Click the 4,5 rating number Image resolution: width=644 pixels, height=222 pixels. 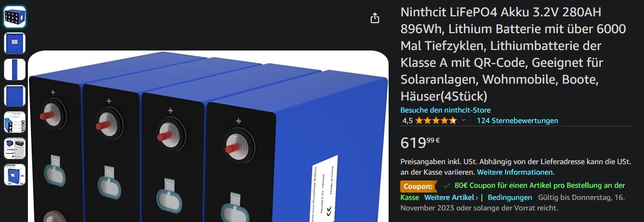[408, 120]
